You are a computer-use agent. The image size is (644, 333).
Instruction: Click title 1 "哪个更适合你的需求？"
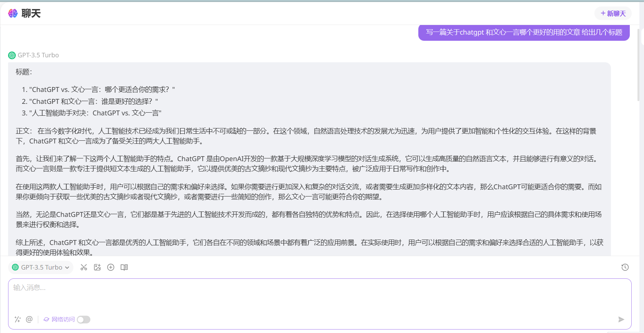tap(102, 90)
